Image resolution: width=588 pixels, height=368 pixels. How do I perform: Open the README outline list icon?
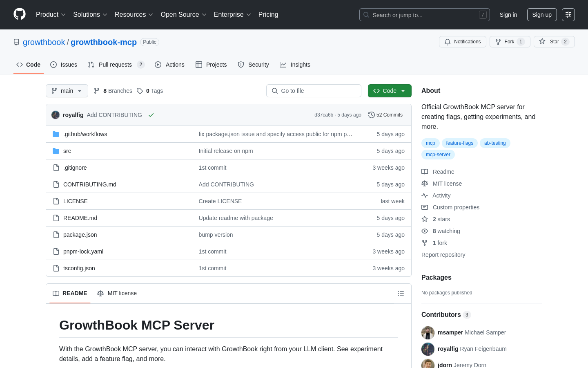click(x=401, y=294)
